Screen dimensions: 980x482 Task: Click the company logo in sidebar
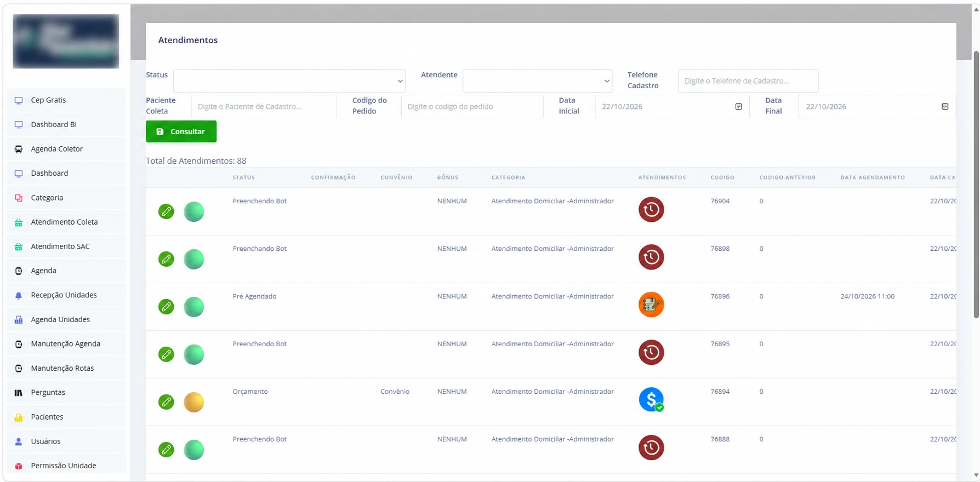(x=66, y=41)
